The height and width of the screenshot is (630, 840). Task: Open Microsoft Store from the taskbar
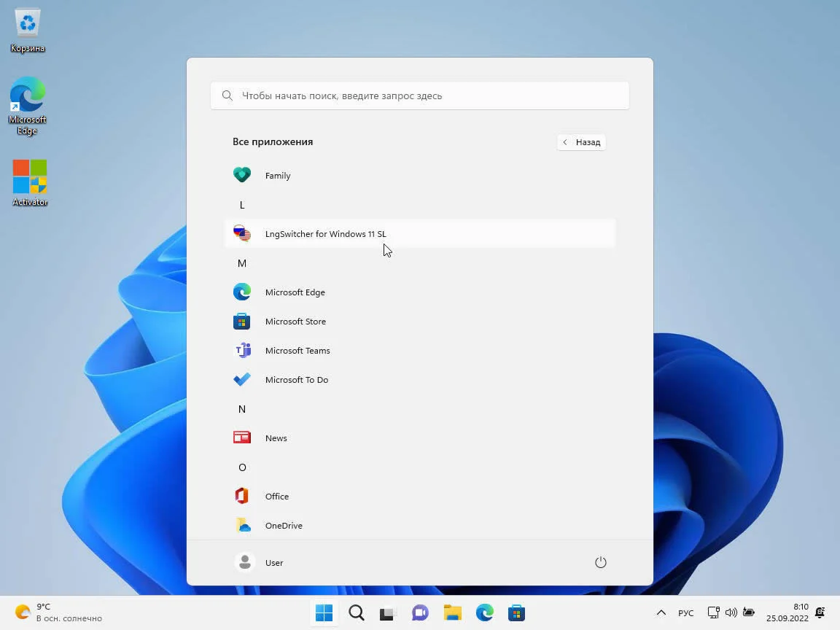[x=516, y=612]
